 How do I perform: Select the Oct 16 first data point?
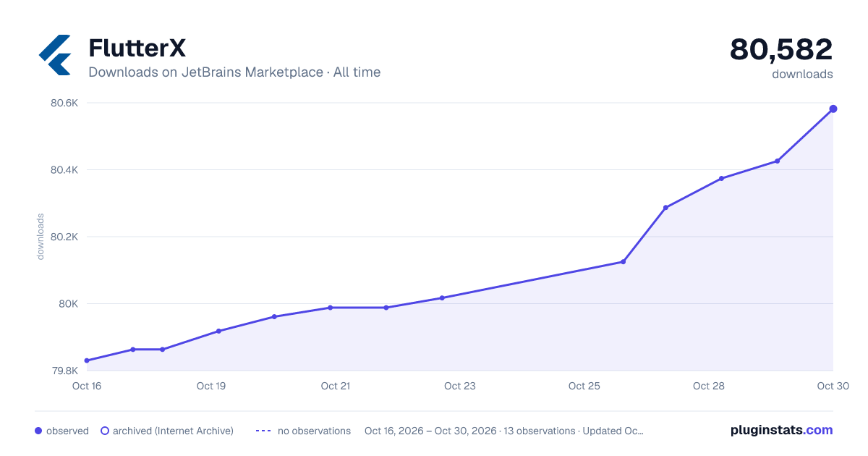pos(87,360)
